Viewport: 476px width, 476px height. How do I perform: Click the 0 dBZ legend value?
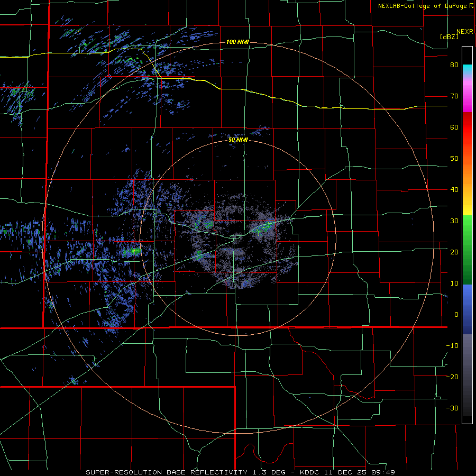456,315
